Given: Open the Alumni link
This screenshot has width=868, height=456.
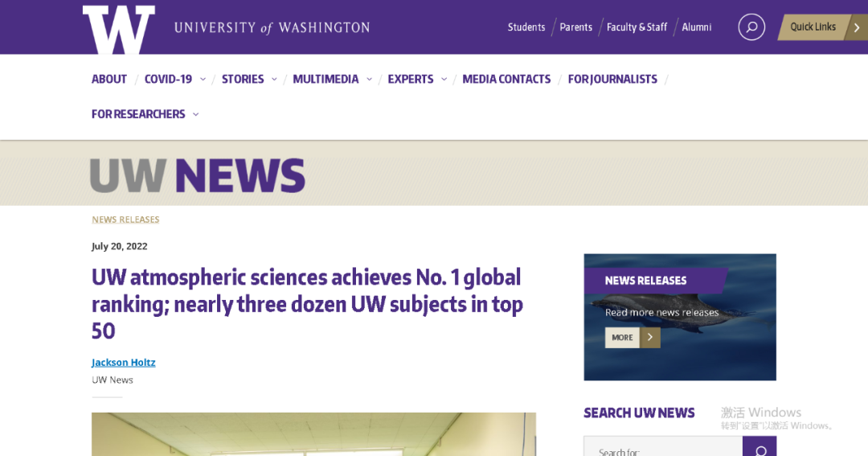Looking at the screenshot, I should point(696,27).
